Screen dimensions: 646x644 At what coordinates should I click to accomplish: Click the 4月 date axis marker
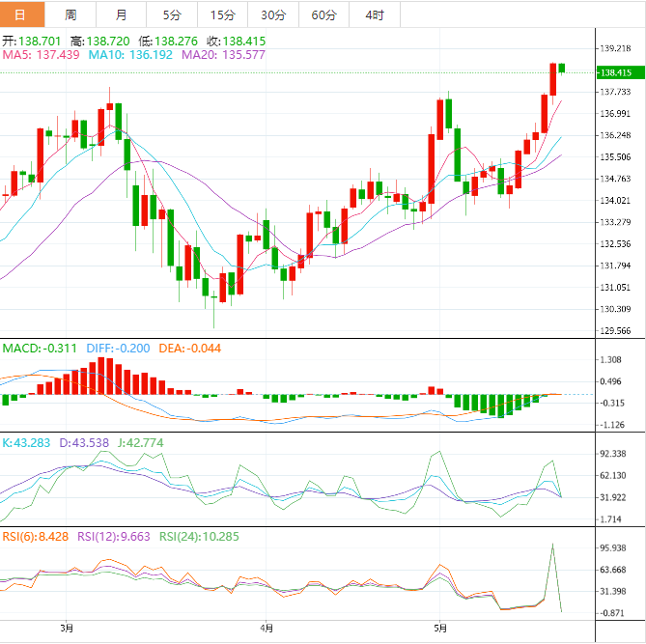pos(266,629)
